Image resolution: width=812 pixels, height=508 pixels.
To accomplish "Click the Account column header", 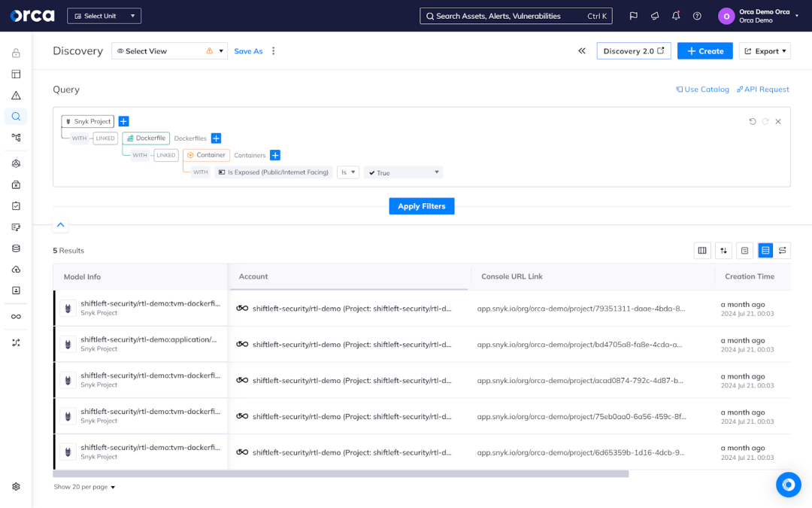I will 253,277.
